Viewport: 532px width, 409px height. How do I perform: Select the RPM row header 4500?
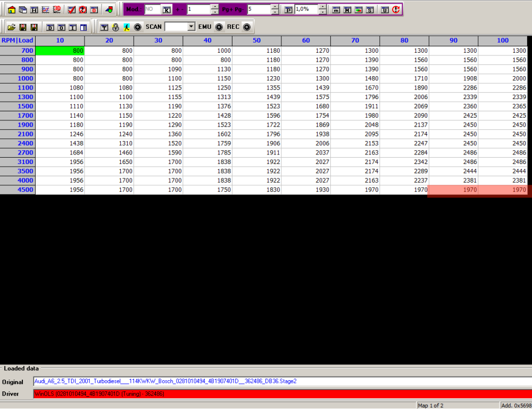18,190
